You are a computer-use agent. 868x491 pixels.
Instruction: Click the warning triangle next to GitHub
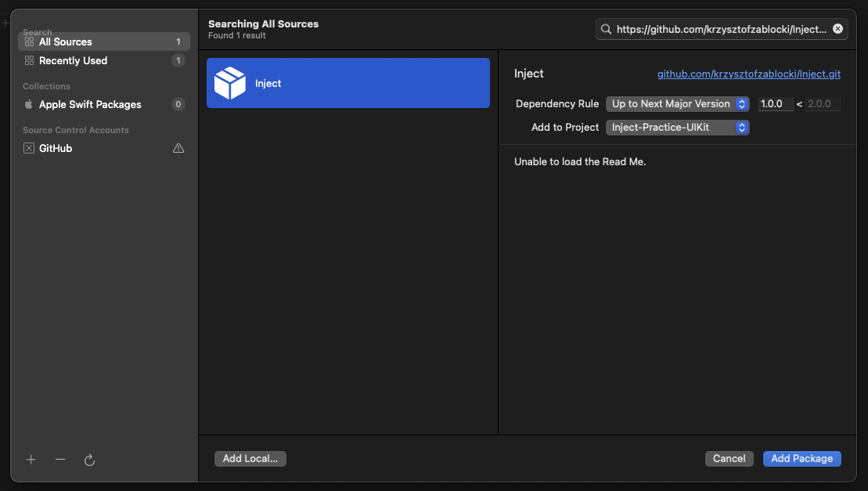click(178, 148)
